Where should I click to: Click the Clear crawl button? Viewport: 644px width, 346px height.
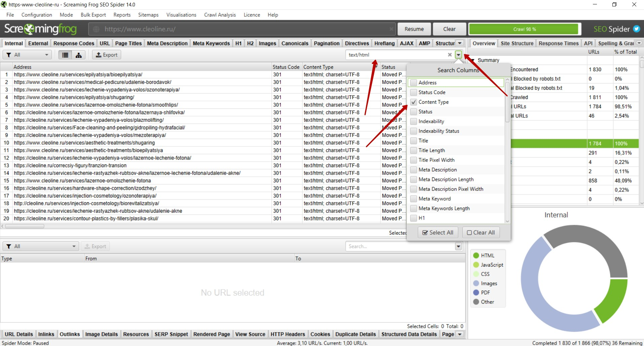pyautogui.click(x=449, y=29)
